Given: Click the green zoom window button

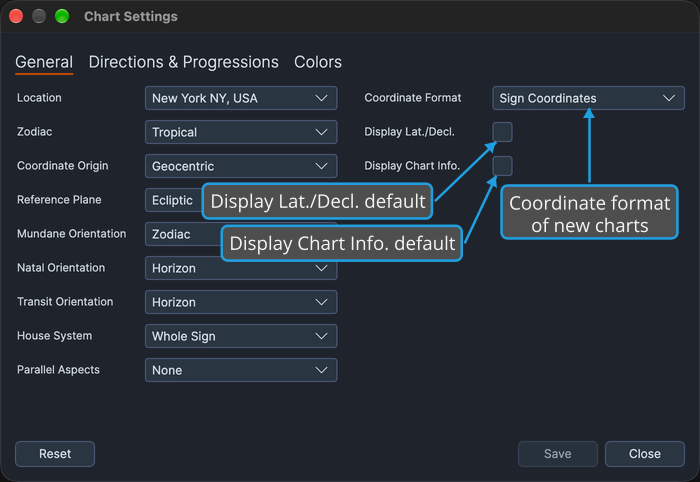Looking at the screenshot, I should pos(62,17).
